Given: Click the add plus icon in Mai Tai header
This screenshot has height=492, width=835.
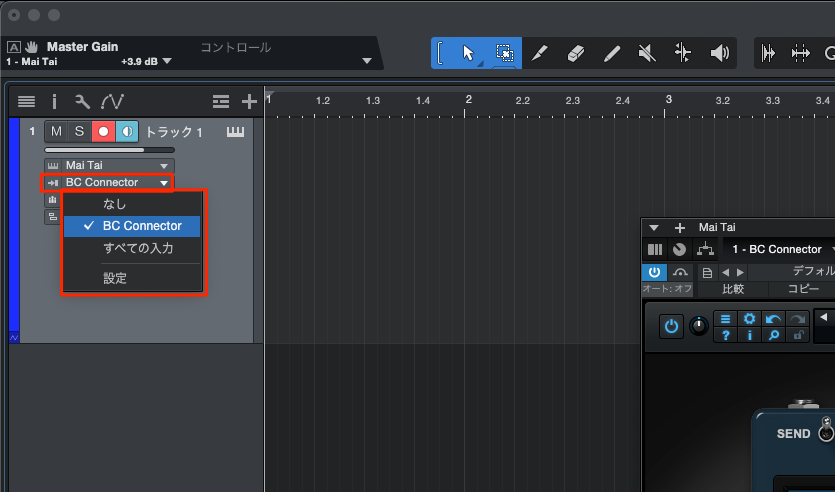Looking at the screenshot, I should tap(680, 228).
